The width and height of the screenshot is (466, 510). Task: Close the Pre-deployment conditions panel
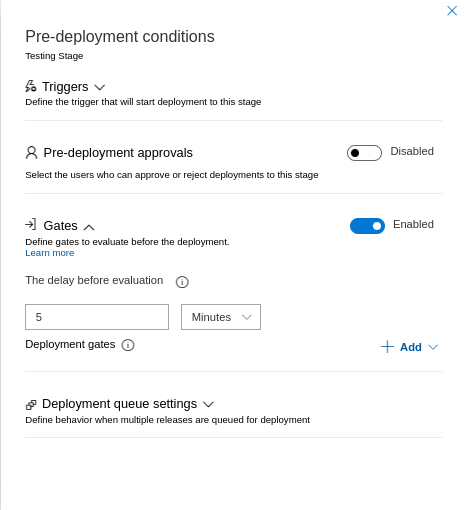pos(452,11)
